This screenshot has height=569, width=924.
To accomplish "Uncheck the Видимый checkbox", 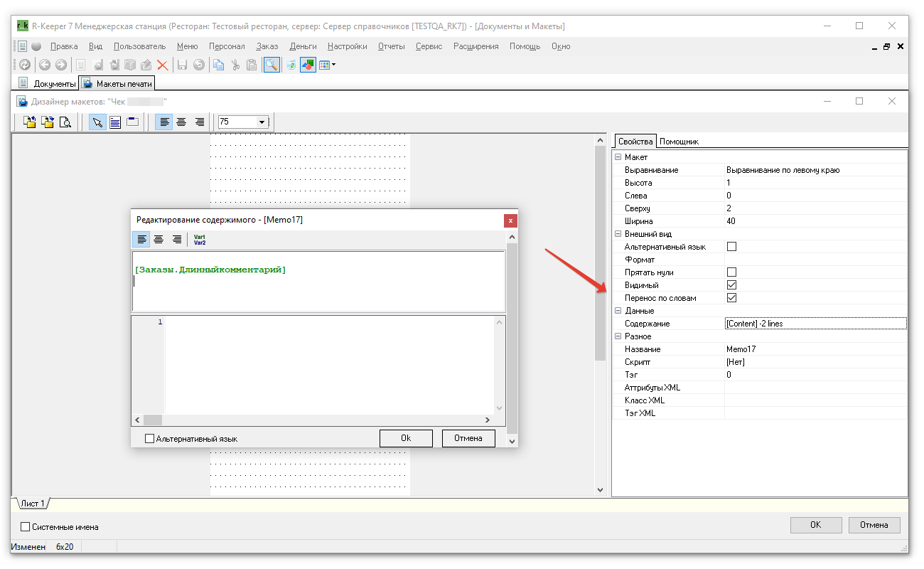I will coord(731,285).
